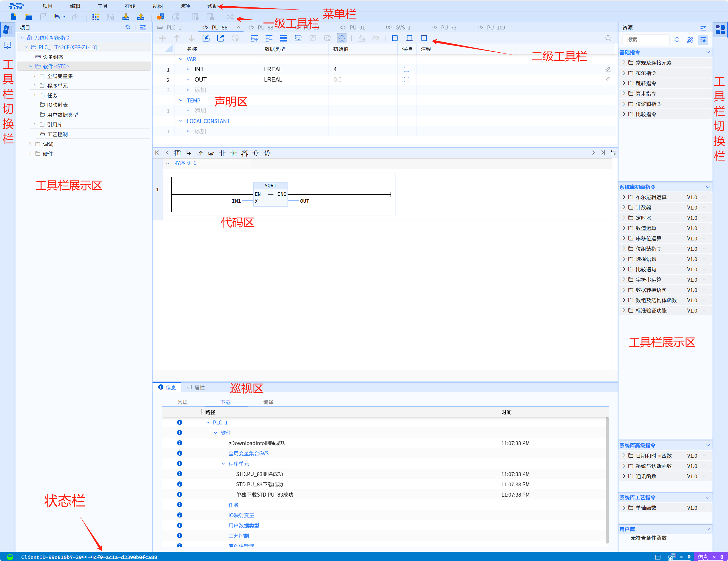Click the open folder toolbar icon
This screenshot has height=561, width=728.
29,17
